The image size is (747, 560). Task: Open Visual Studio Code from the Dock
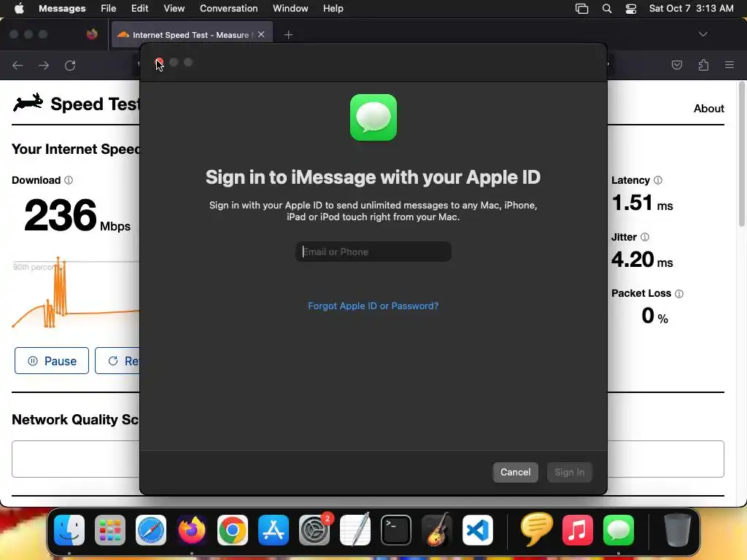478,530
